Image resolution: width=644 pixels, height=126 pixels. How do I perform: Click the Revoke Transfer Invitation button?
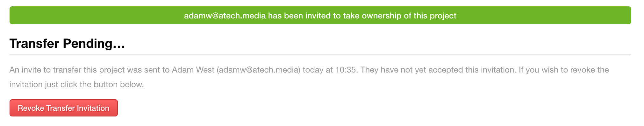pos(64,108)
